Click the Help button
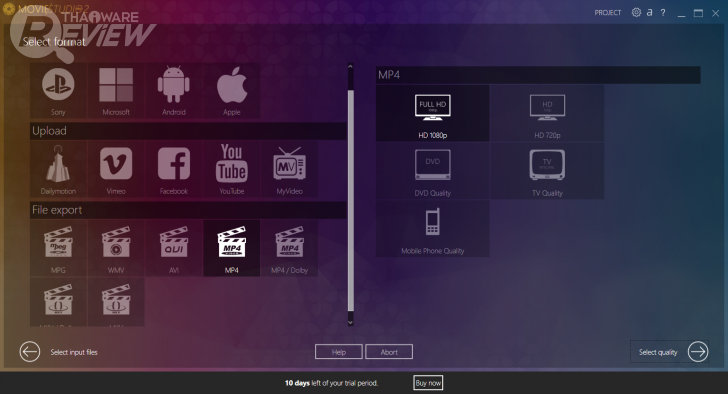 coord(338,352)
